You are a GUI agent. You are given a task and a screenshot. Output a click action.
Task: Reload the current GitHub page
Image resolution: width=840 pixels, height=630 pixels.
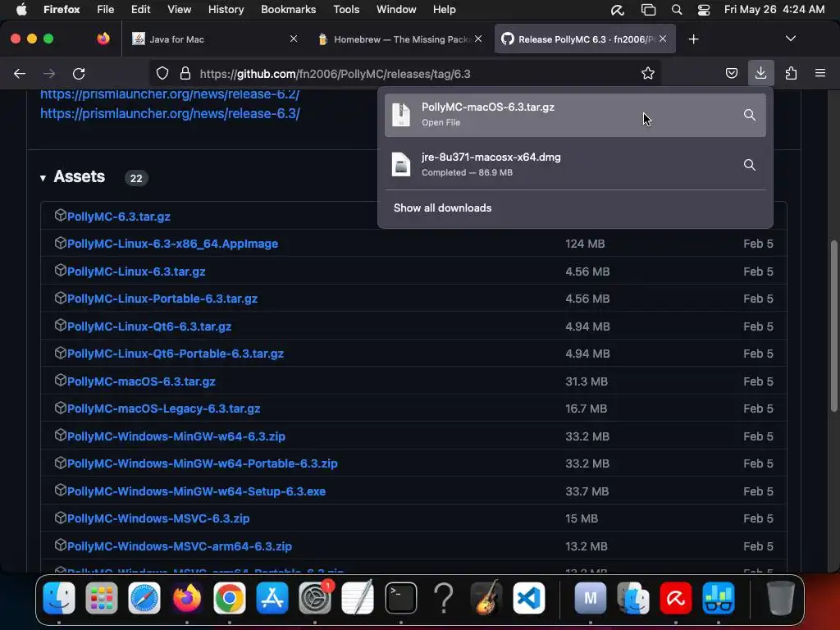point(79,73)
